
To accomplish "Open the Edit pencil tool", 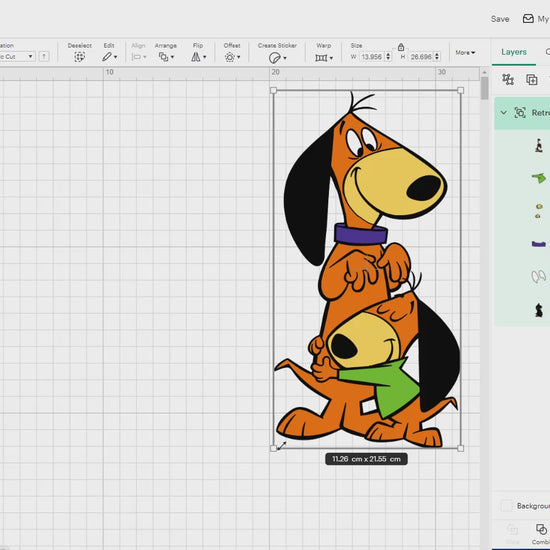I will 107,57.
